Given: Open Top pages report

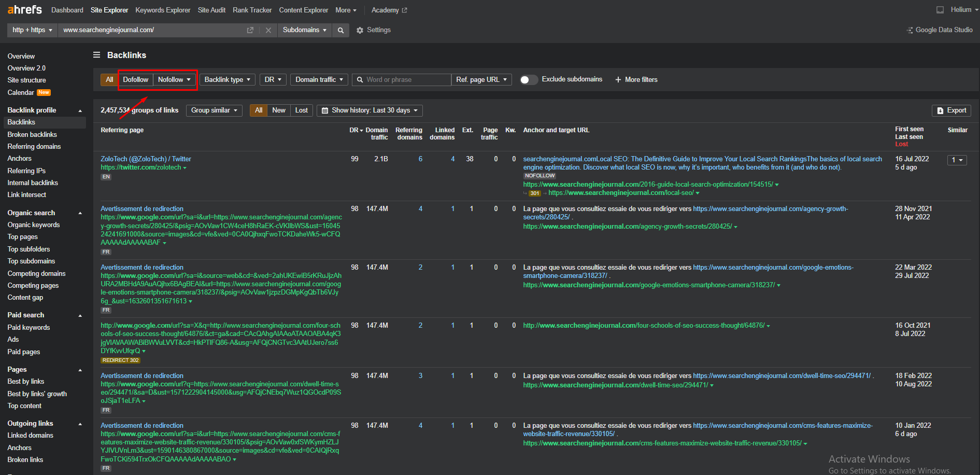Looking at the screenshot, I should pos(22,236).
